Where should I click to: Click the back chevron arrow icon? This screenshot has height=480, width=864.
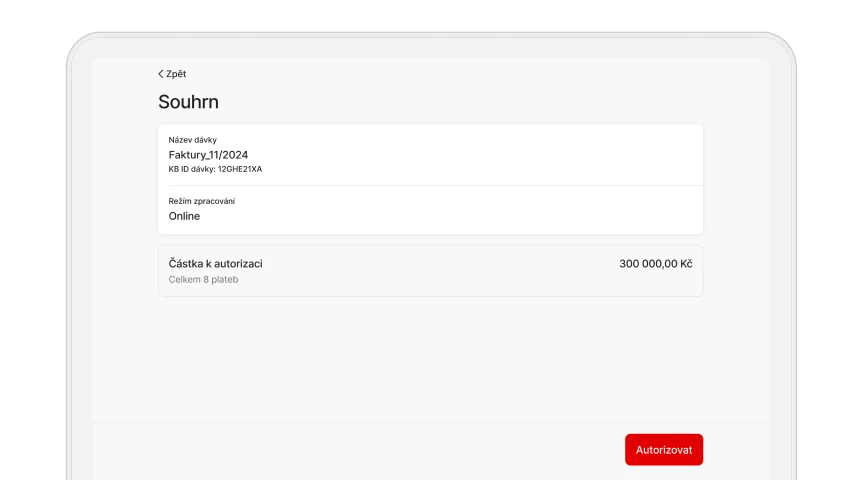point(161,74)
